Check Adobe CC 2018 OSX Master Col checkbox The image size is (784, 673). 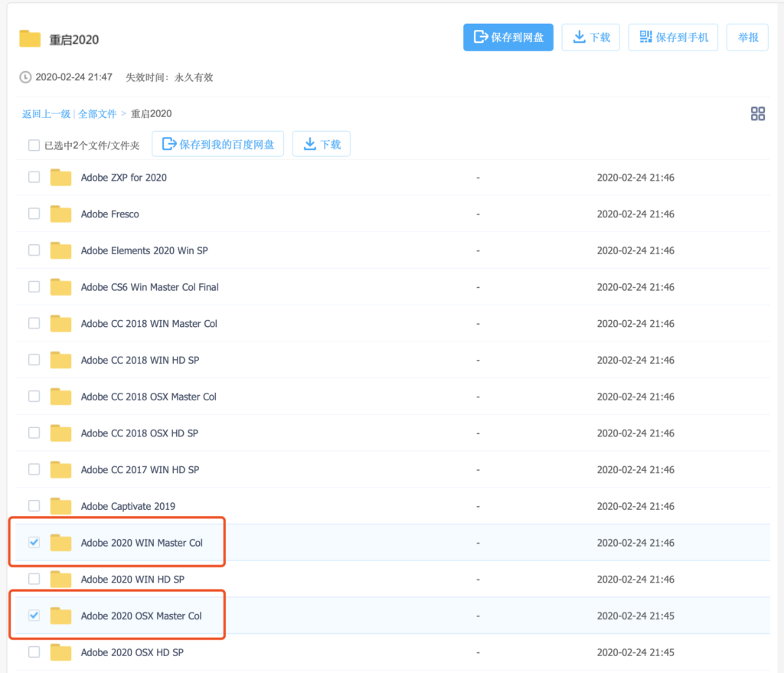(34, 397)
